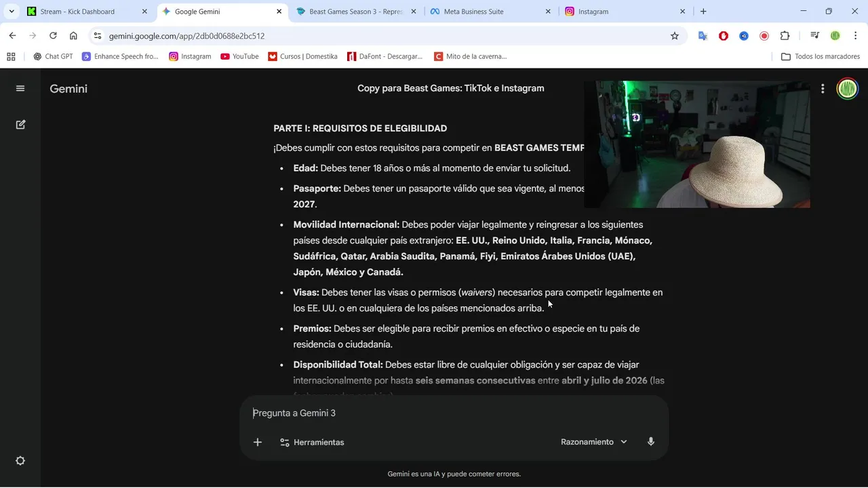
Task: Open the red record extension icon
Action: [x=764, y=36]
